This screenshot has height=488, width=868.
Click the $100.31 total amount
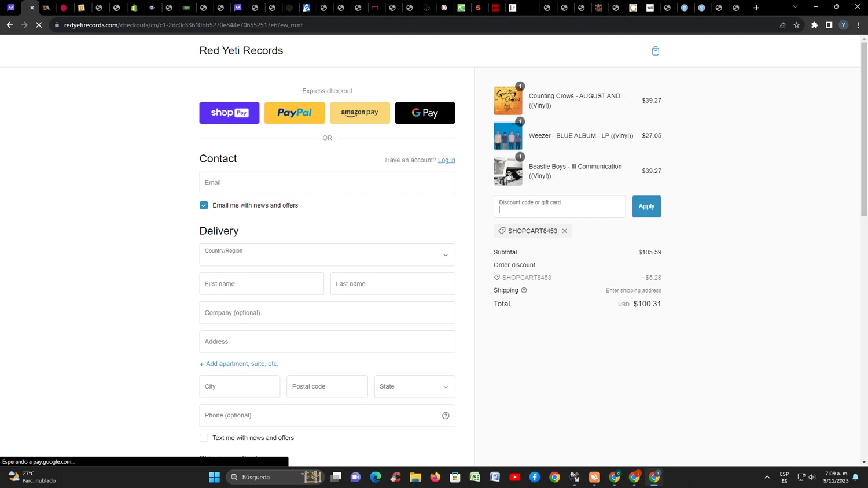click(x=647, y=304)
